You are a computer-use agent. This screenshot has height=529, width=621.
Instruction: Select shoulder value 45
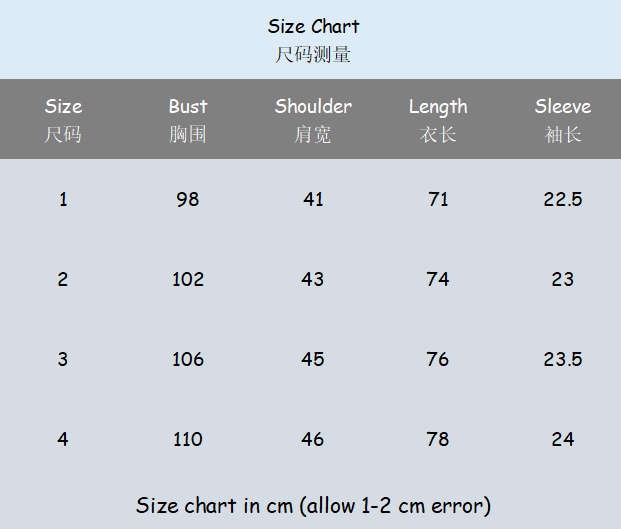[x=313, y=359]
